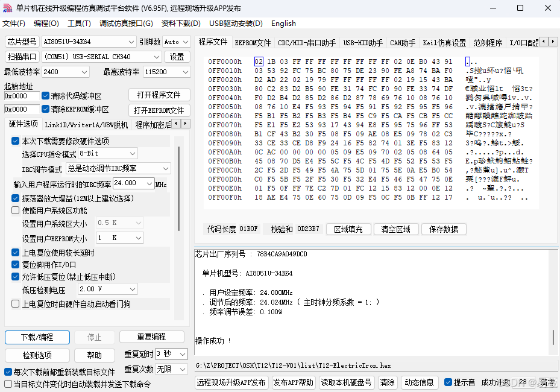The image size is (560, 392).
Task: Switch to Link1D/Writer1A/U8W脱机 tab
Action: pyautogui.click(x=86, y=125)
